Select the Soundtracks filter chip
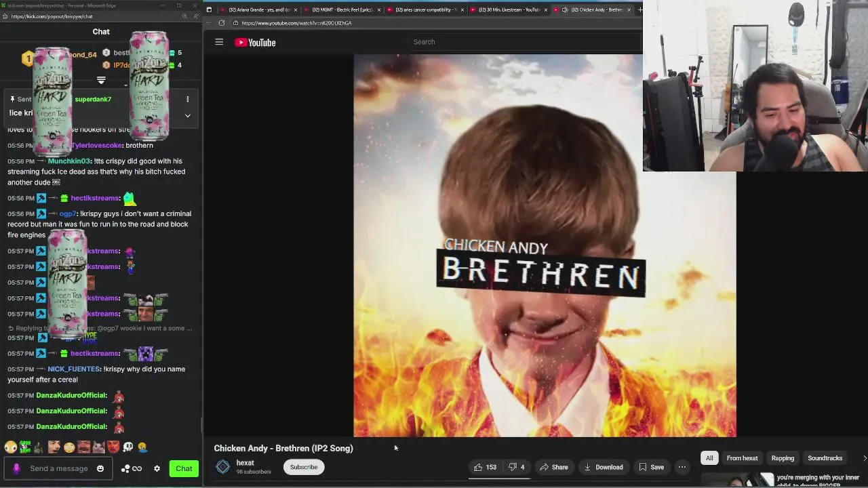 click(x=825, y=458)
